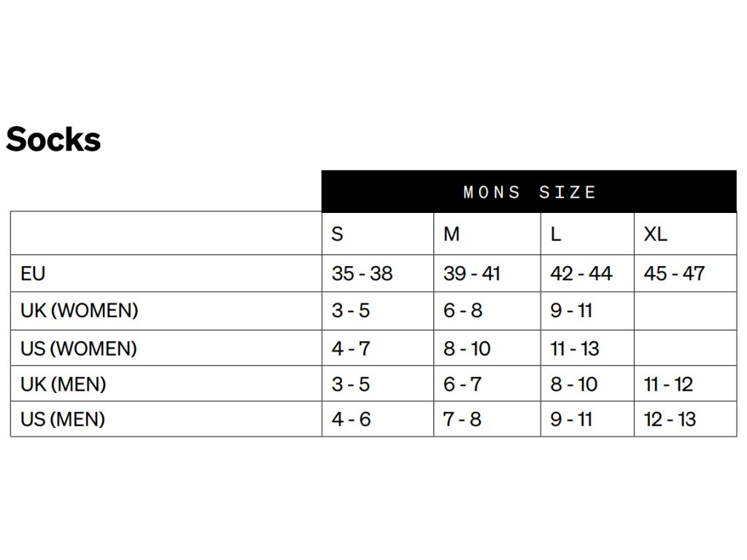Click the UK women 6 - 8 cell
747x560 pixels.
click(x=487, y=311)
